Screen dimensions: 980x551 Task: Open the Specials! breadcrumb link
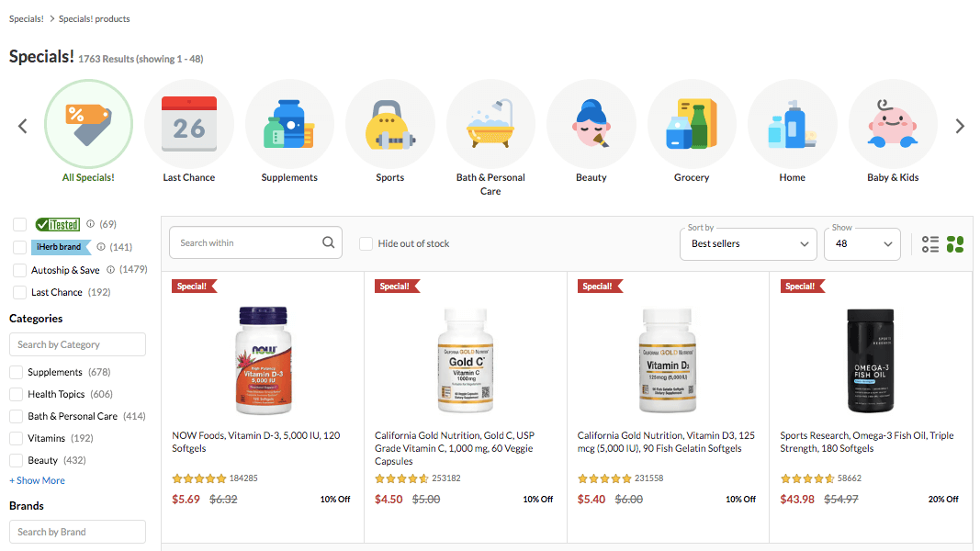pos(26,17)
